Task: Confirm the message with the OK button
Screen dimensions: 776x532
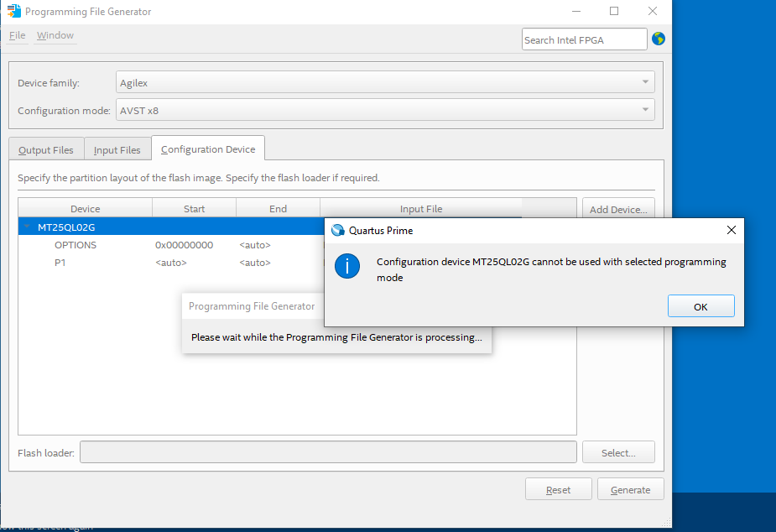Action: pos(700,306)
